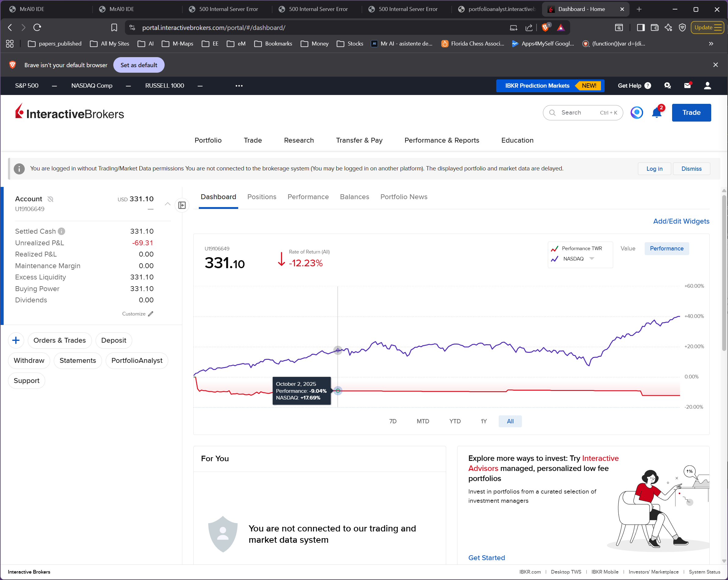Open the chat support bubbles icon
Image resolution: width=728 pixels, height=580 pixels.
tap(668, 86)
